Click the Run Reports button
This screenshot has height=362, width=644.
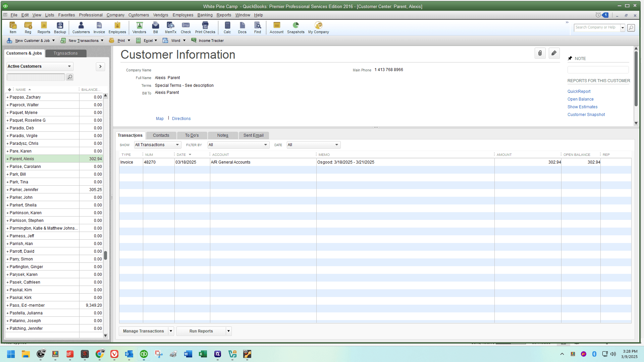pos(201,331)
